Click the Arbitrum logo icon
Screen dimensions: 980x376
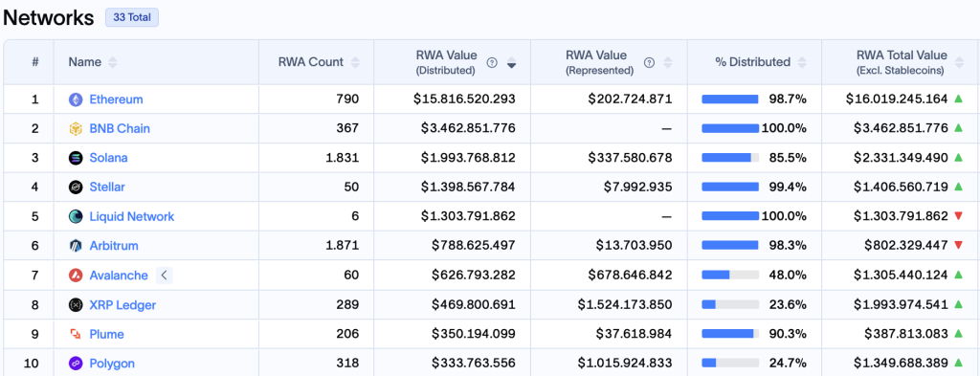76,246
